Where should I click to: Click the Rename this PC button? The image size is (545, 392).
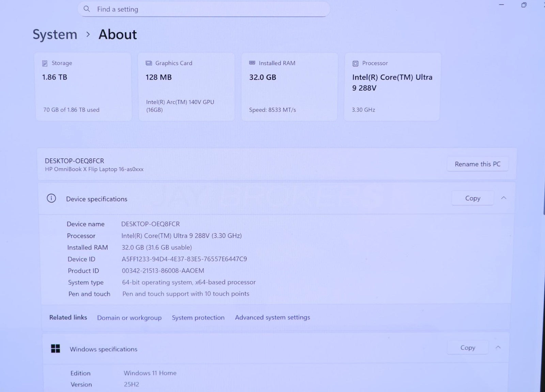click(477, 164)
